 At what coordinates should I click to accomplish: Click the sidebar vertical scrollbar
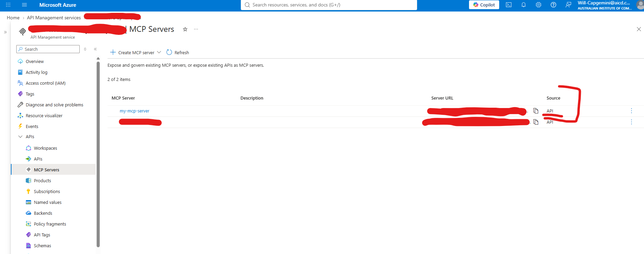[98, 154]
